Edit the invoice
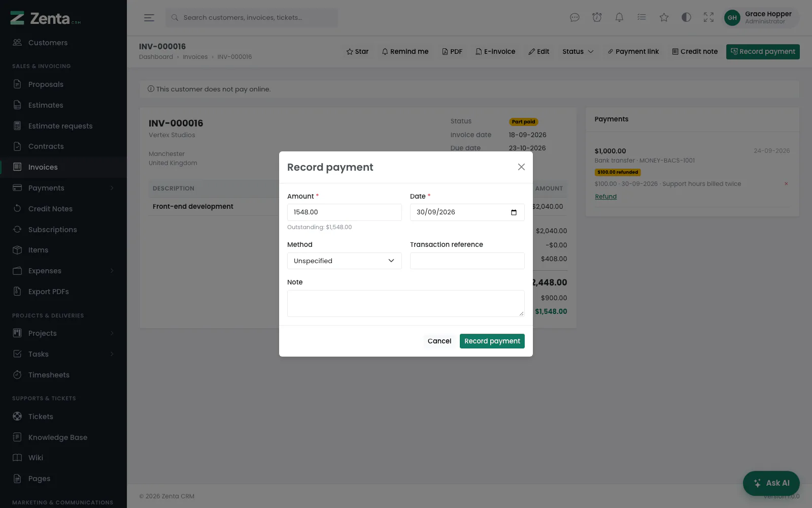The width and height of the screenshot is (812, 508). click(539, 52)
